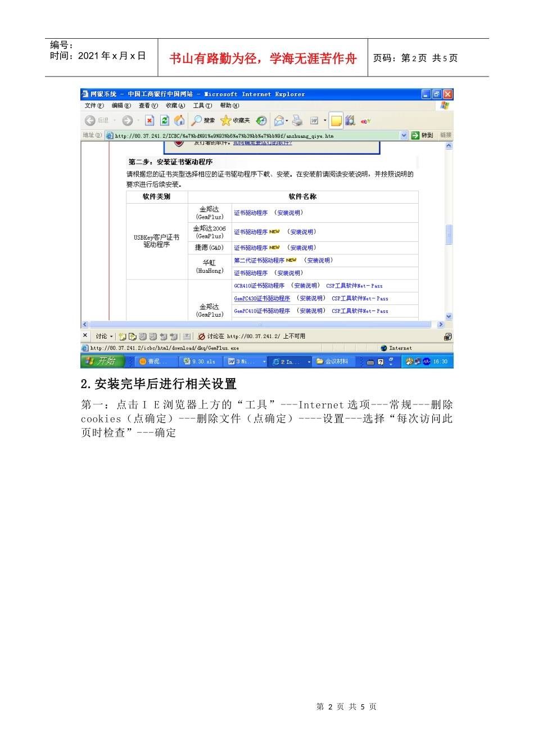Click 证书驱动程序 link in first 金邦达 row
Viewport: 534px width, 756px height.
(x=251, y=213)
